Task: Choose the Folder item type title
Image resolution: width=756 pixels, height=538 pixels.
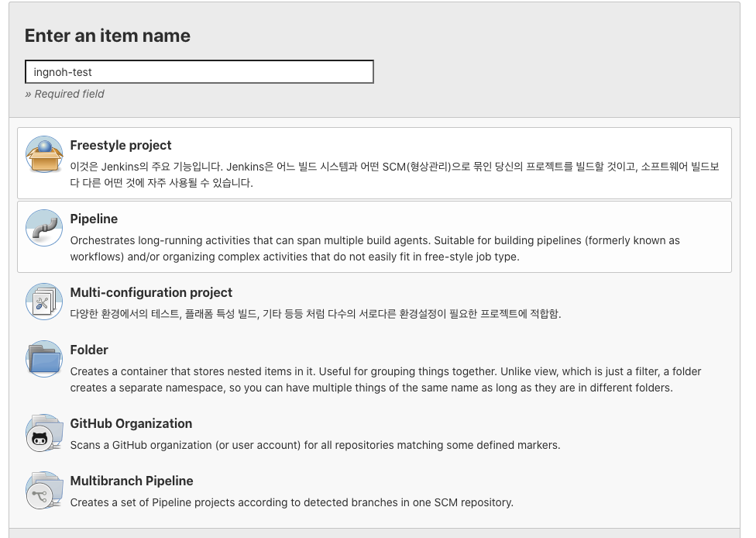Action: pos(89,350)
